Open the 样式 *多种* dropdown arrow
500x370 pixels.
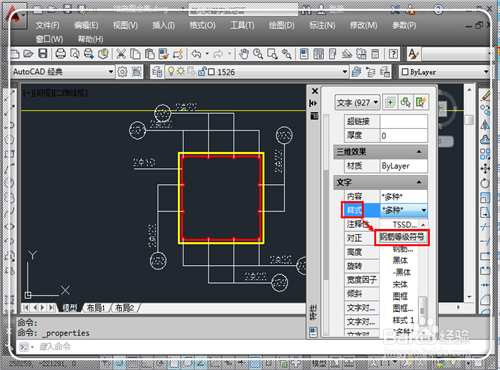(x=423, y=210)
